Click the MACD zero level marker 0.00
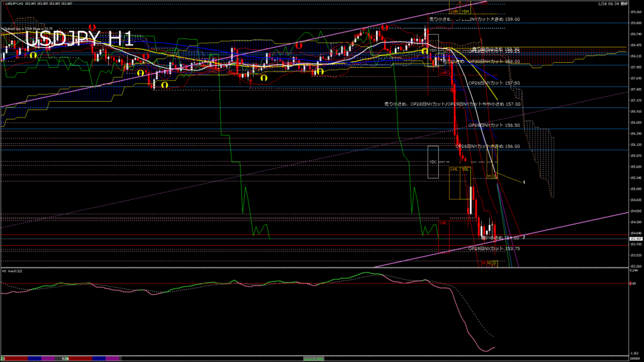The height and width of the screenshot is (362, 644). 633,283
